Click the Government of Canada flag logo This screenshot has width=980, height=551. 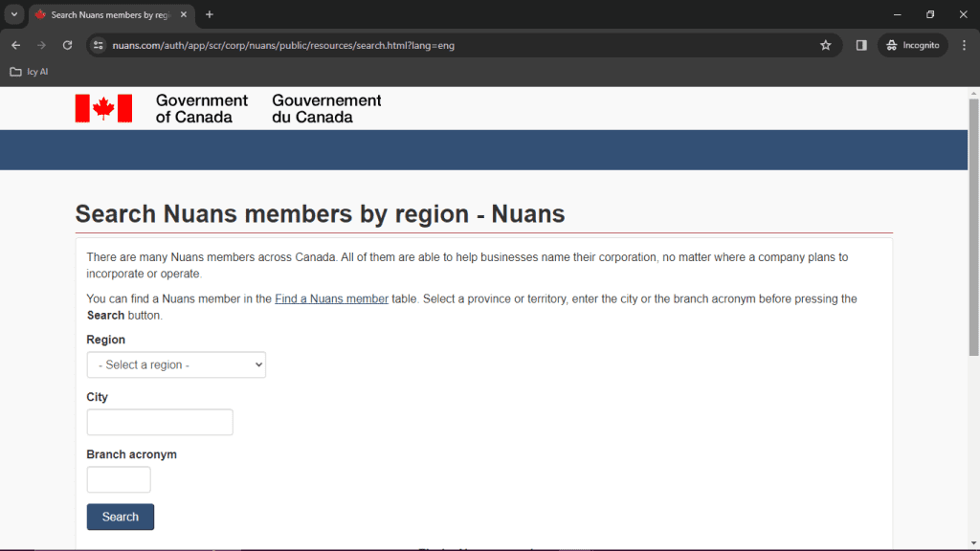point(103,108)
